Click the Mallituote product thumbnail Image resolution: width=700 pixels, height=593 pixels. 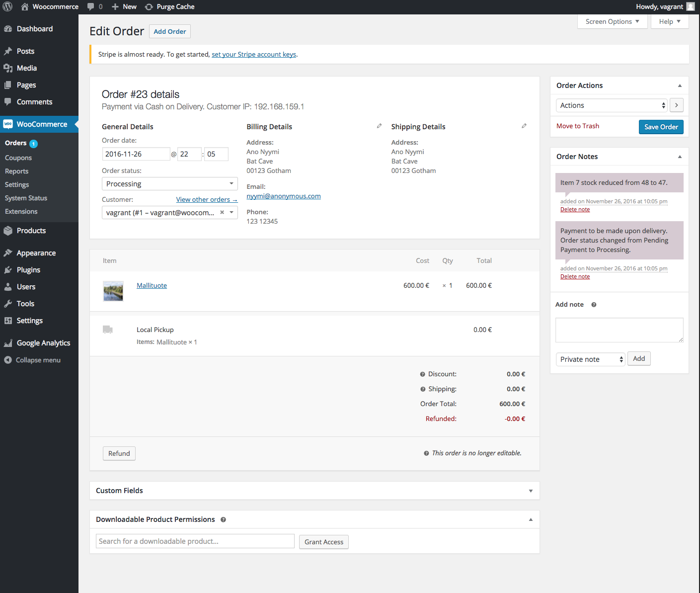[113, 291]
